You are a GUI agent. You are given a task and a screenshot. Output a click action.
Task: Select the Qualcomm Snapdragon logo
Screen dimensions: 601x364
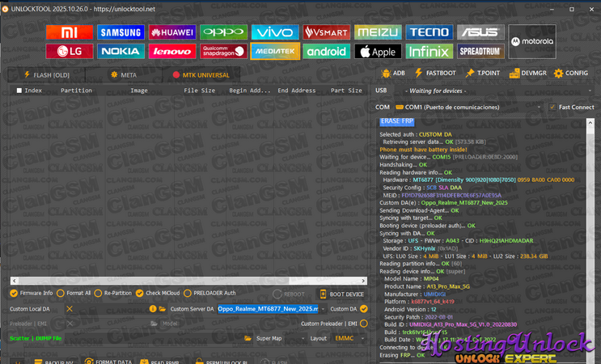coord(223,51)
